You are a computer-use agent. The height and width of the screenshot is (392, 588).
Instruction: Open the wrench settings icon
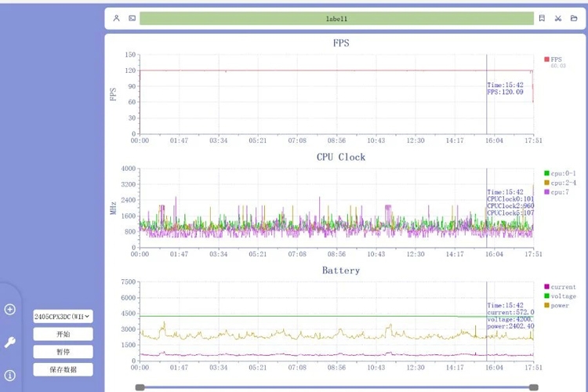point(9,342)
